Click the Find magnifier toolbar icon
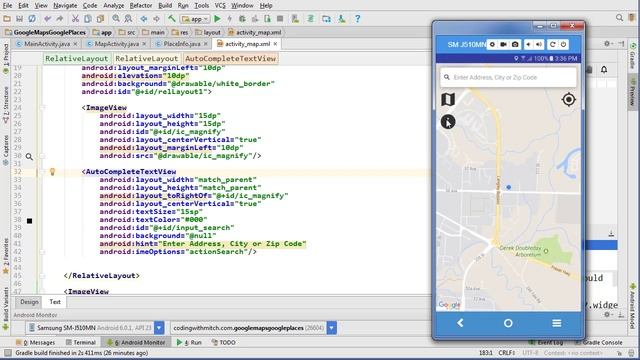Screen dimensions: 640x360 [x=116, y=19]
